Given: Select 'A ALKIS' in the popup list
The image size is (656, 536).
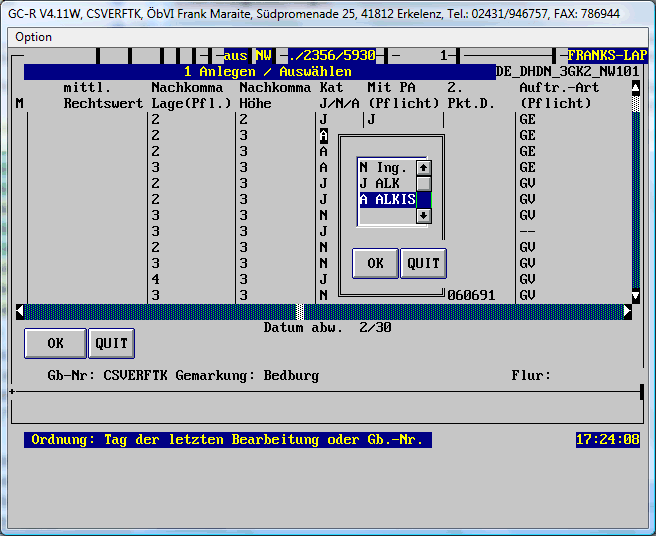Looking at the screenshot, I should tap(387, 199).
